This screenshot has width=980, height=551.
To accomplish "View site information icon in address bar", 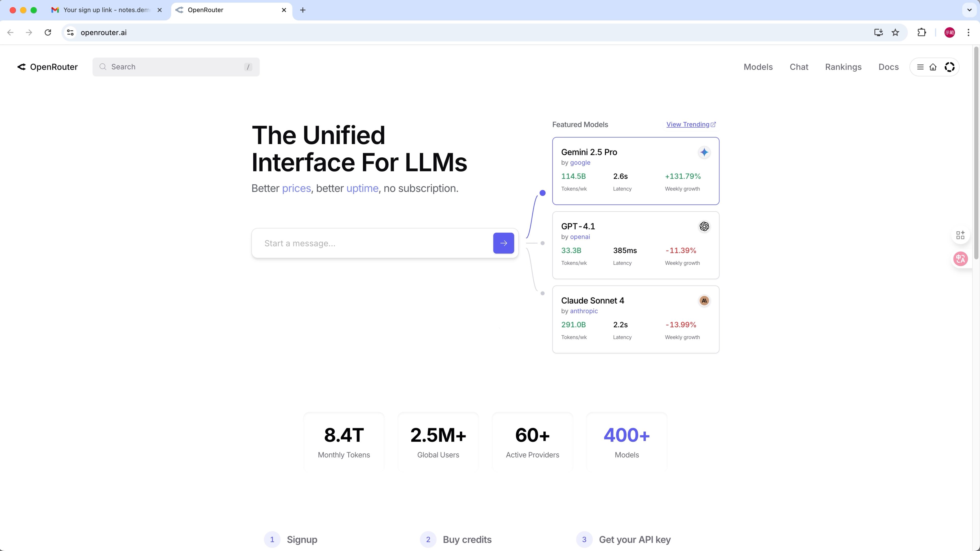I will pyautogui.click(x=70, y=32).
